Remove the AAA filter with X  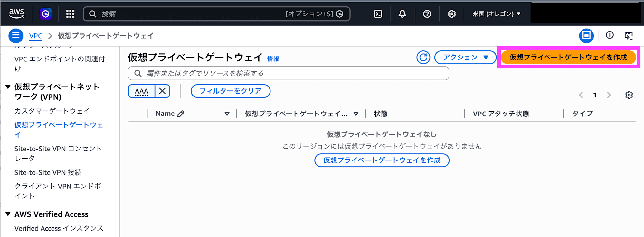[x=162, y=91]
